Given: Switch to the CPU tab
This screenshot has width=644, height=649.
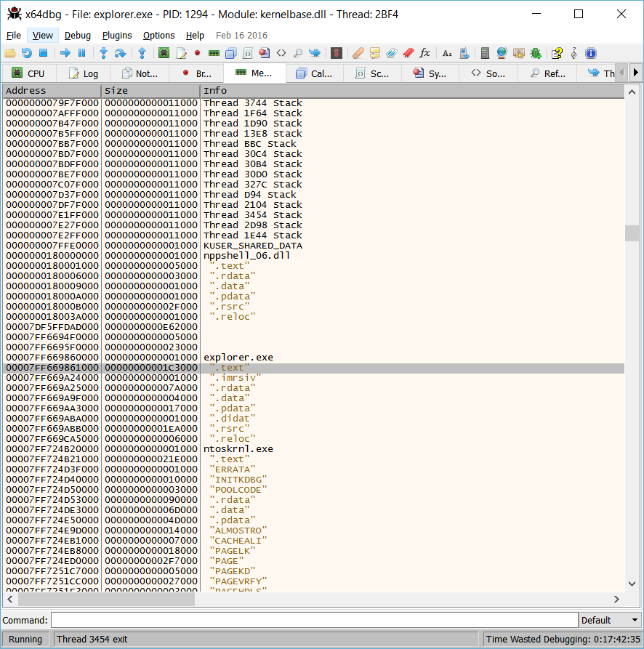Looking at the screenshot, I should pyautogui.click(x=28, y=73).
